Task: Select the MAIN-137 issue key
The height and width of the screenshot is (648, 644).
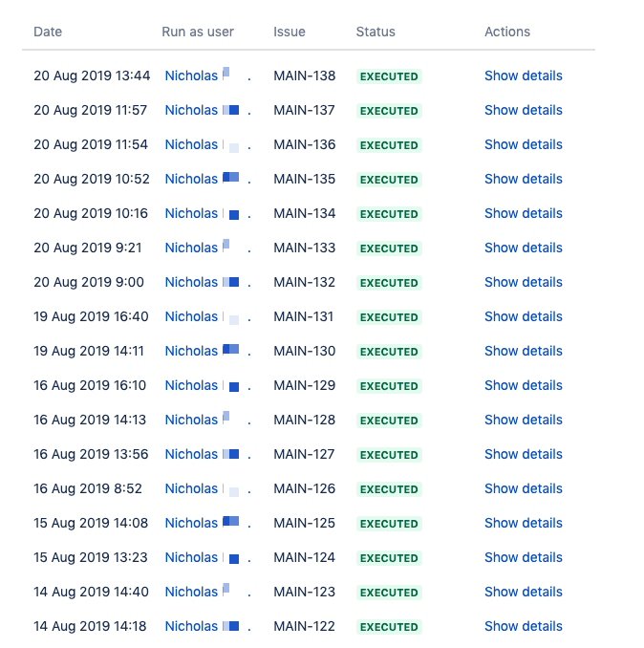Action: coord(304,110)
